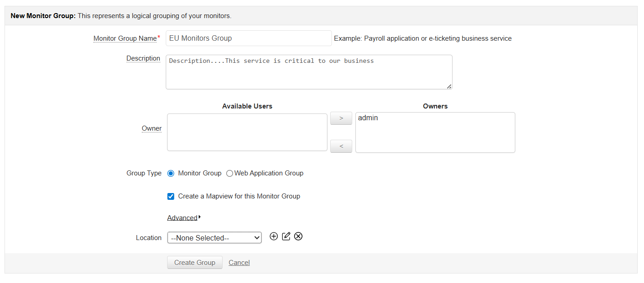Select the Monitor Group radio button

pos(171,173)
